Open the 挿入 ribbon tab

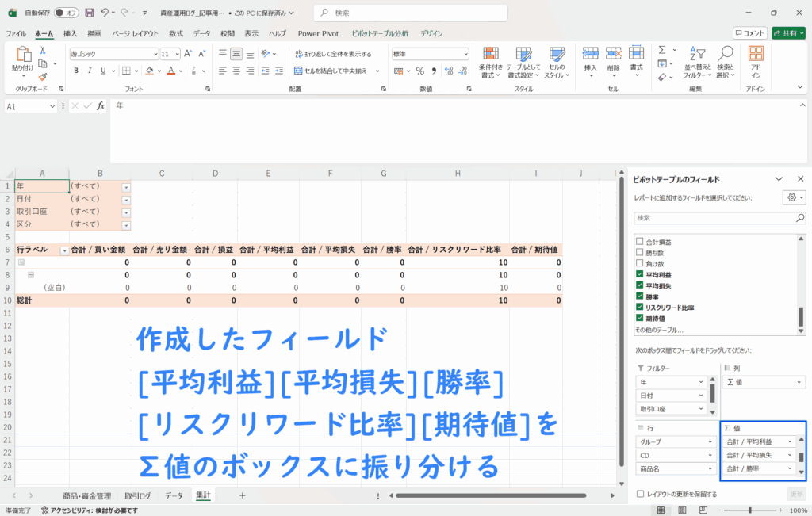70,33
